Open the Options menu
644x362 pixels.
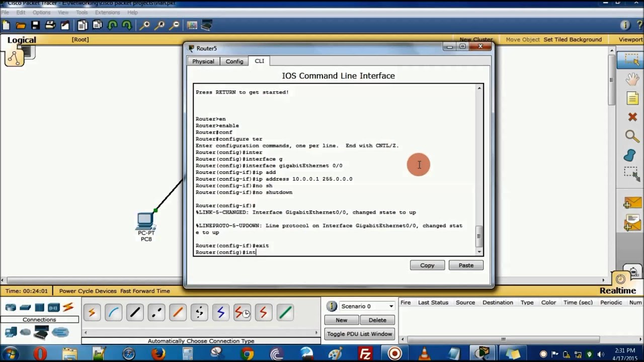42,12
